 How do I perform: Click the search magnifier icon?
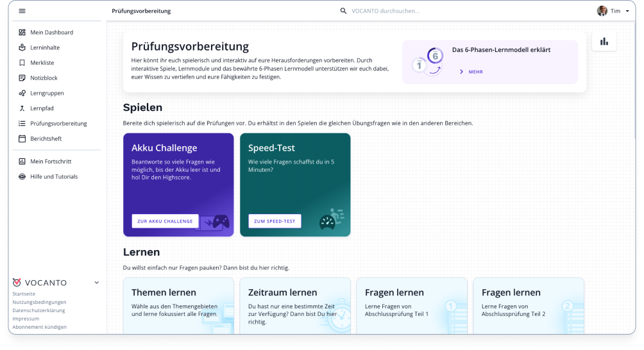pyautogui.click(x=343, y=11)
